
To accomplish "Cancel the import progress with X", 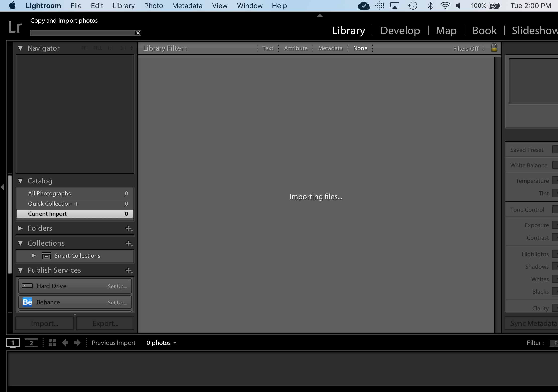I will (138, 33).
